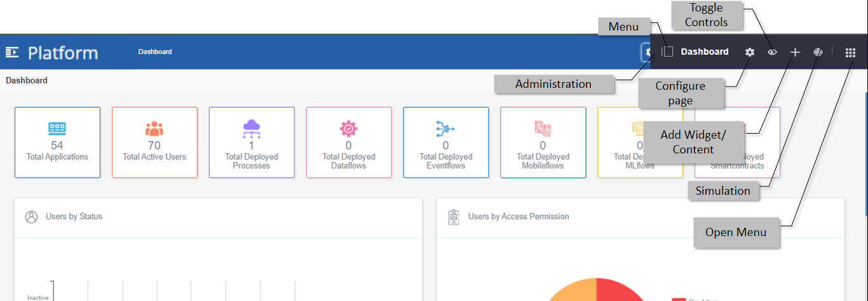This screenshot has width=868, height=301.
Task: Open the Total Deployed Dataflows card label
Action: click(349, 161)
